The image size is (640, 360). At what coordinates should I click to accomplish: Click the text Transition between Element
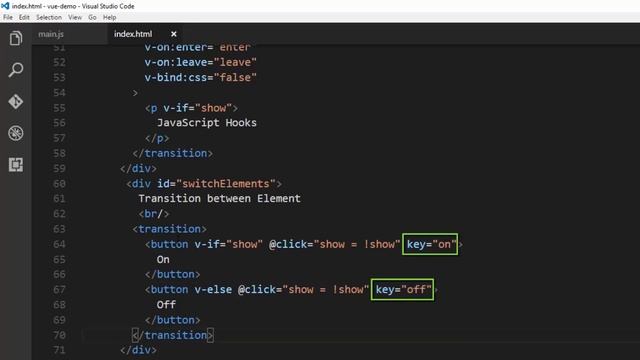click(219, 199)
